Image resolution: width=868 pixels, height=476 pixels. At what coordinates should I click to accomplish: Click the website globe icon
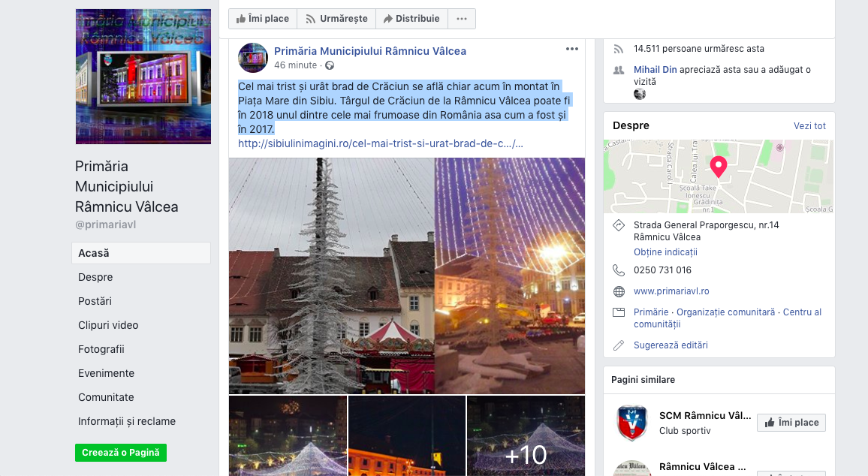coord(619,292)
